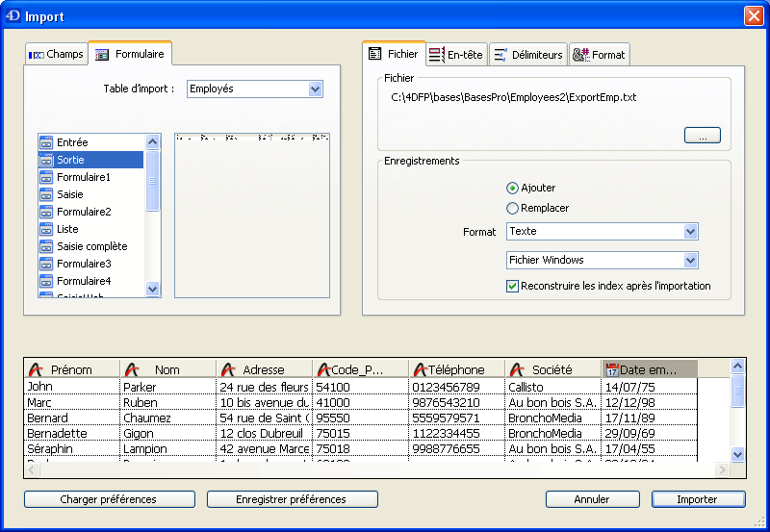Screen dimensions: 770x532
Task: Click the text-type icon in Téléphone column header
Action: click(x=420, y=369)
